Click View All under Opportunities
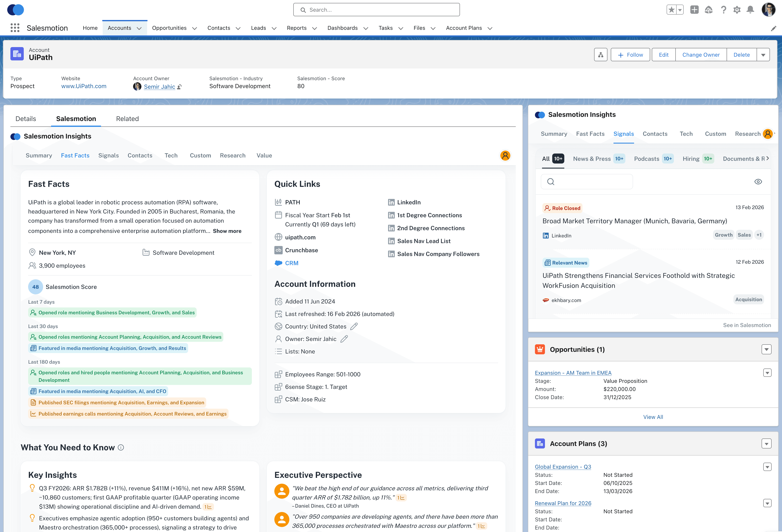Screen dimensions: 782x532 [x=653, y=417]
